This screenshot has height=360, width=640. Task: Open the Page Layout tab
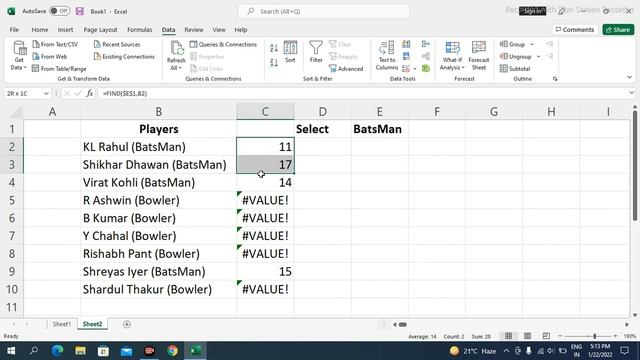point(100,29)
